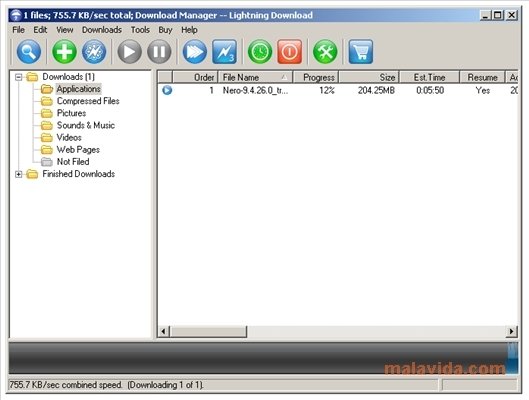Click the 204.25MB size value
Viewport: 529px width, 400px height.
point(376,90)
